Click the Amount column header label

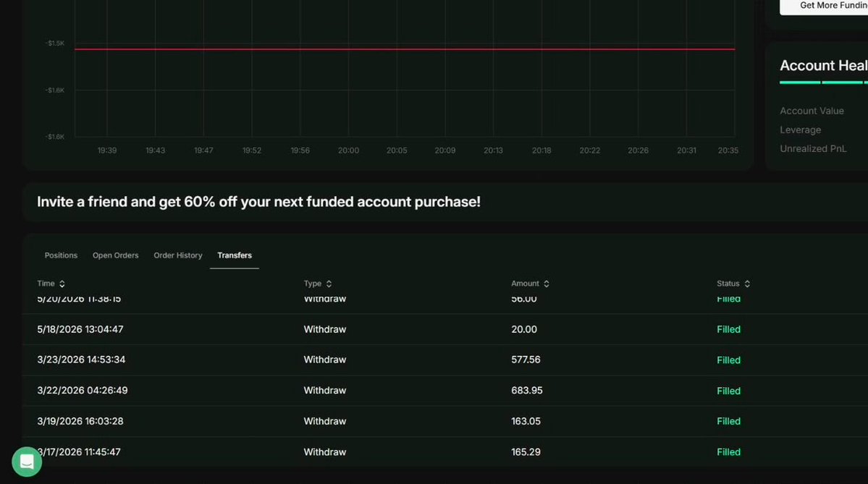(x=525, y=284)
